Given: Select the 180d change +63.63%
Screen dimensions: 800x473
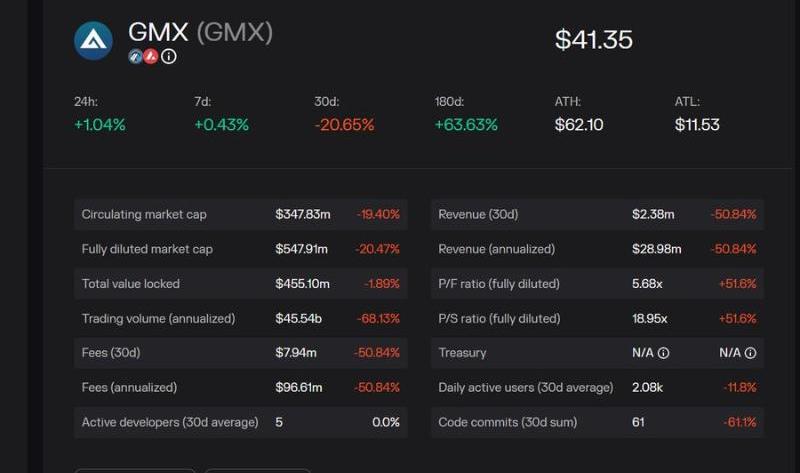Looking at the screenshot, I should click(468, 125).
